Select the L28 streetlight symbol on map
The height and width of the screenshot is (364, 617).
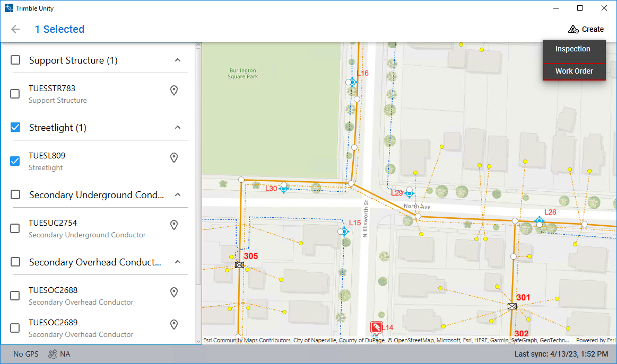point(539,220)
